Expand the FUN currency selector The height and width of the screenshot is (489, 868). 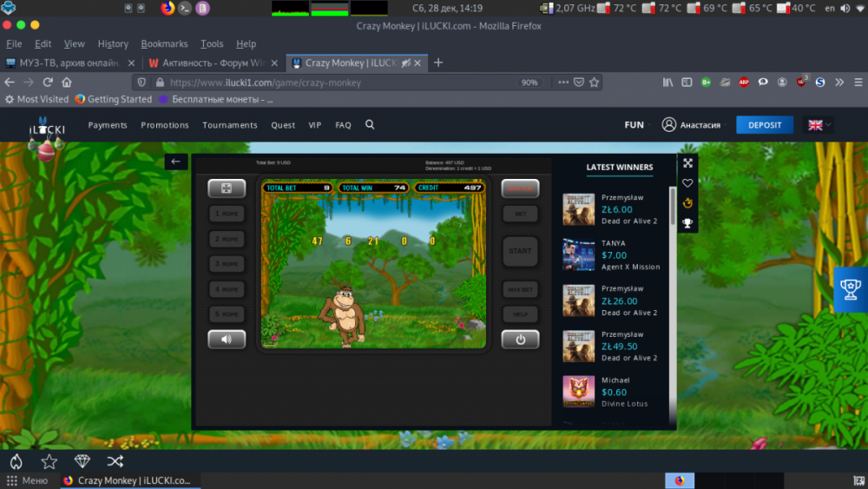638,125
